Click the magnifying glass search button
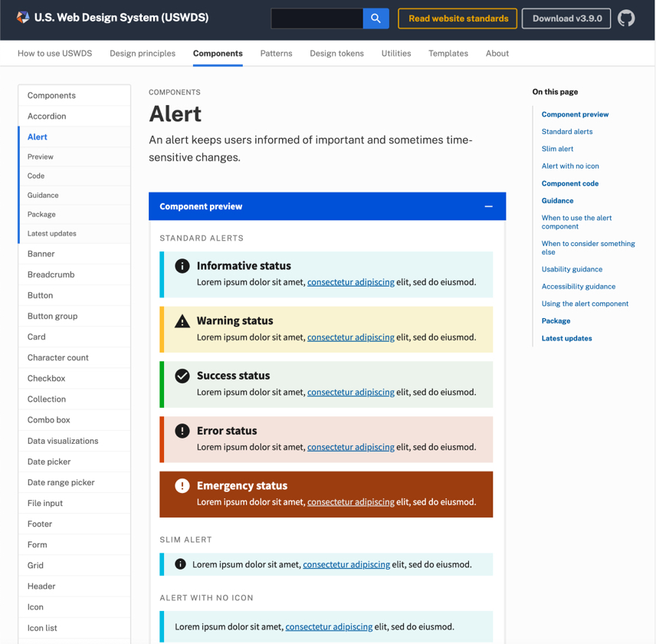The image size is (656, 644). tap(376, 18)
